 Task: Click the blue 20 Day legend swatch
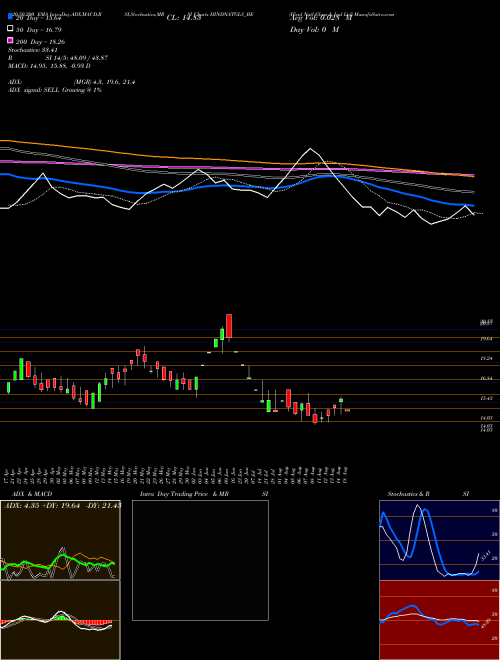10,17
